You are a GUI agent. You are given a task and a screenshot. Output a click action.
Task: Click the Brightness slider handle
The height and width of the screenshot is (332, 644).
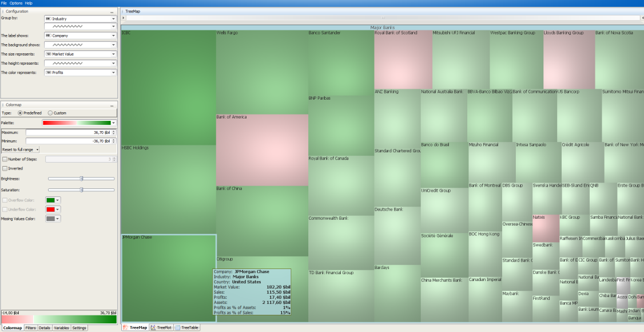point(81,179)
